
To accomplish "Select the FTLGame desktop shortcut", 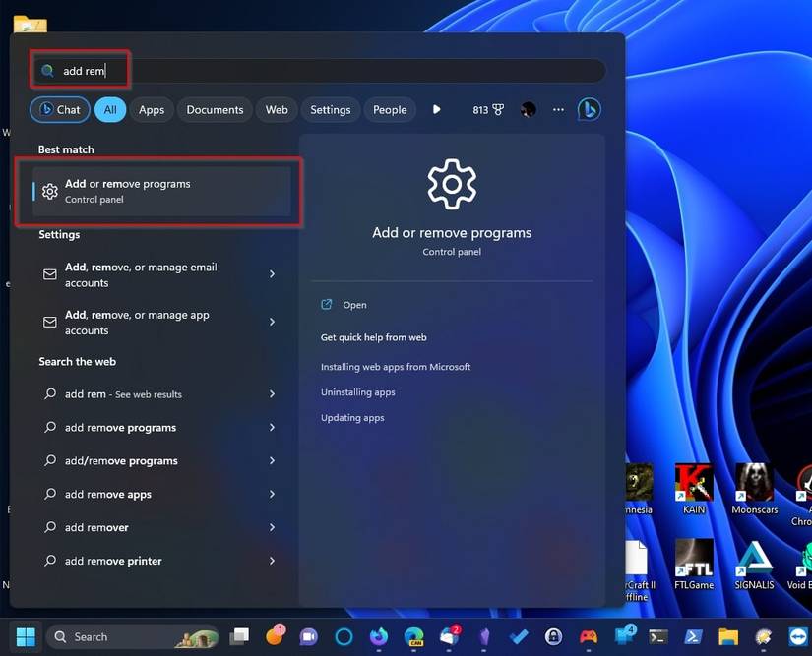I will click(x=694, y=565).
